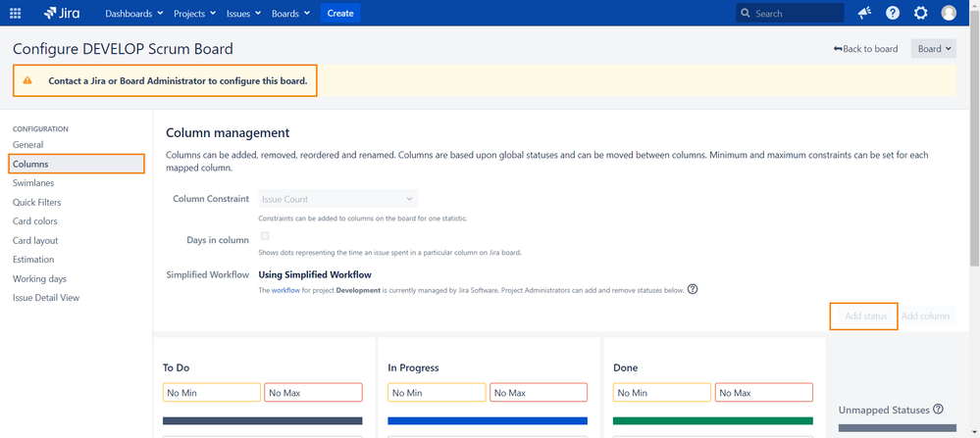Open the Board dropdown button
This screenshot has width=980, height=438.
[934, 49]
